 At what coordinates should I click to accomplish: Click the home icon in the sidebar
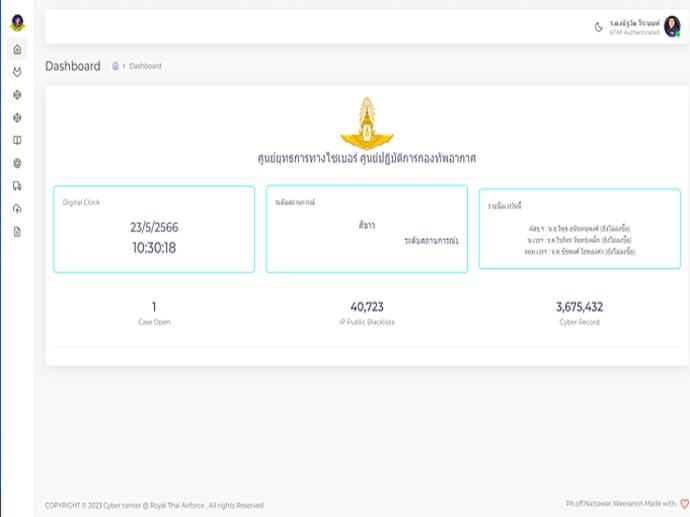click(x=17, y=49)
